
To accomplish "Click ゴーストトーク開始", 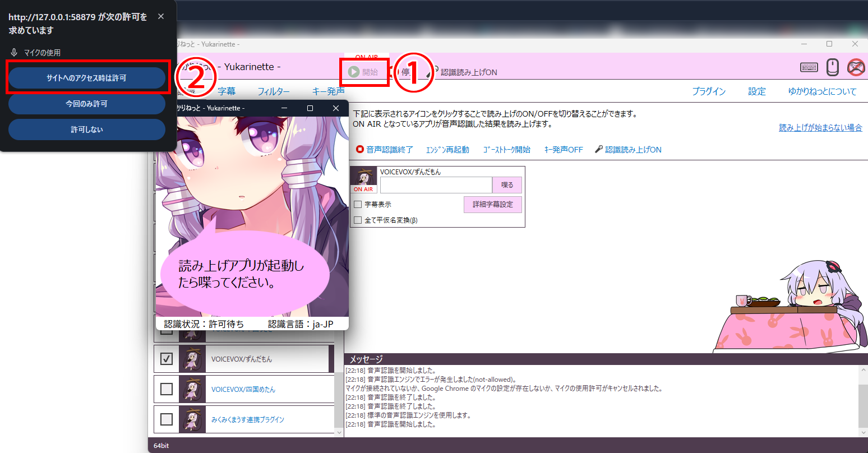I will pos(506,150).
